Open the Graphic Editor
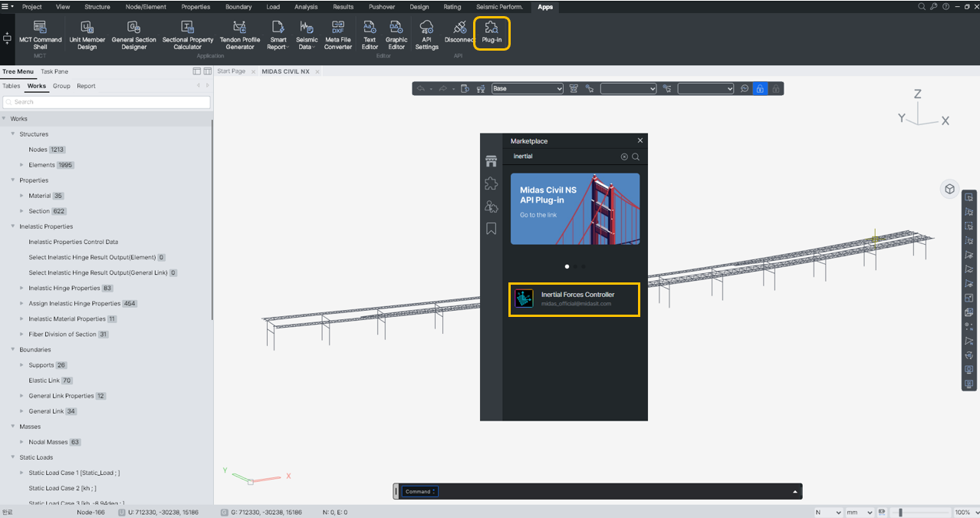The height and width of the screenshot is (518, 980). click(396, 34)
